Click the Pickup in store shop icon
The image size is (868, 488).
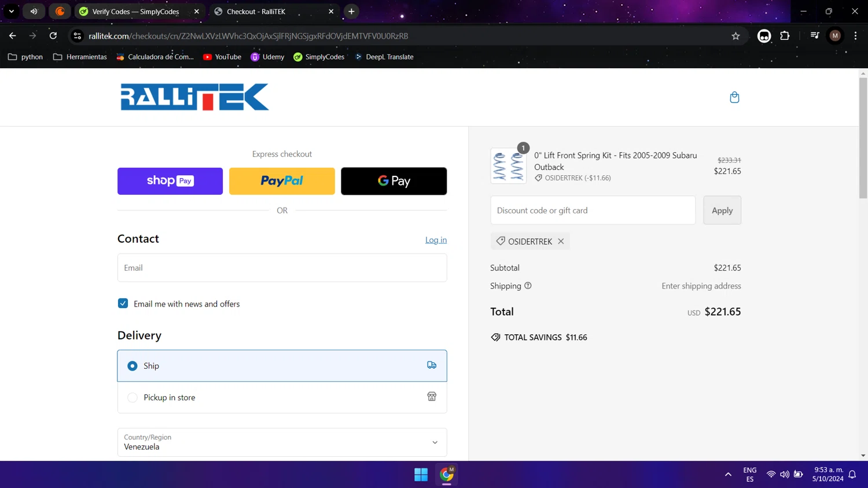click(432, 397)
